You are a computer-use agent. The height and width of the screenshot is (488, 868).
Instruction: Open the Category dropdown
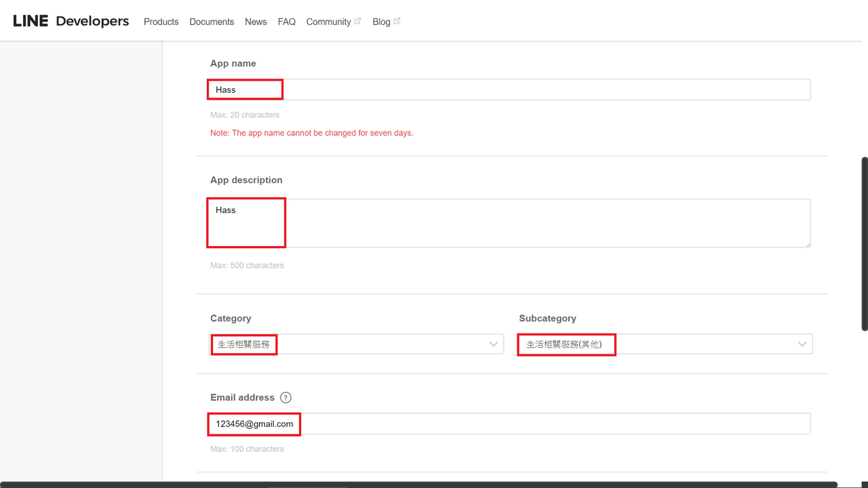(357, 344)
